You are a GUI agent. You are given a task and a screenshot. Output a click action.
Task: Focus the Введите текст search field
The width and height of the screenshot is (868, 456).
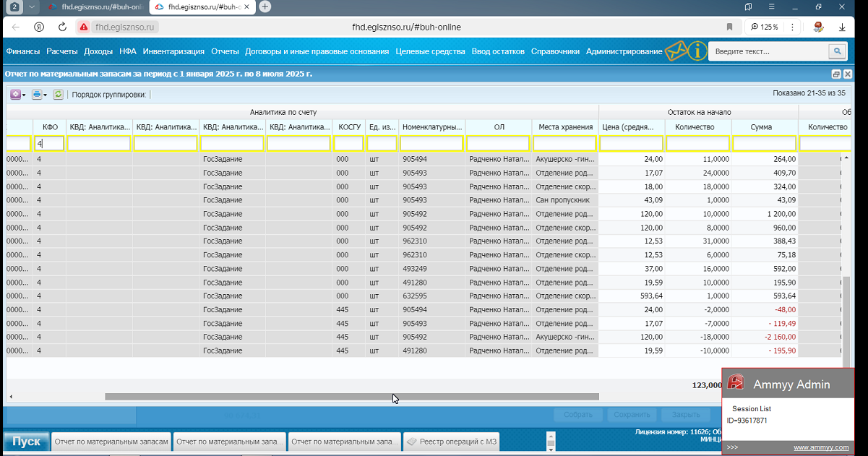769,51
